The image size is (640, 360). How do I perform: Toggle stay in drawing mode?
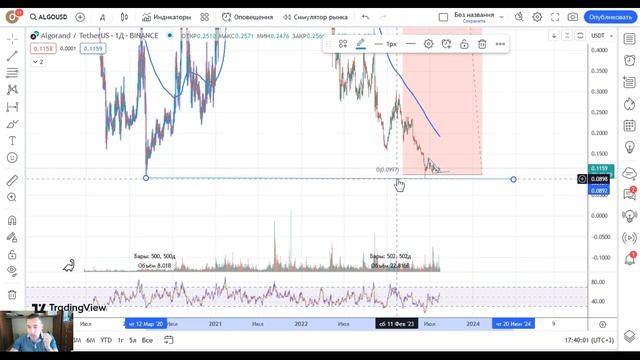(x=12, y=238)
